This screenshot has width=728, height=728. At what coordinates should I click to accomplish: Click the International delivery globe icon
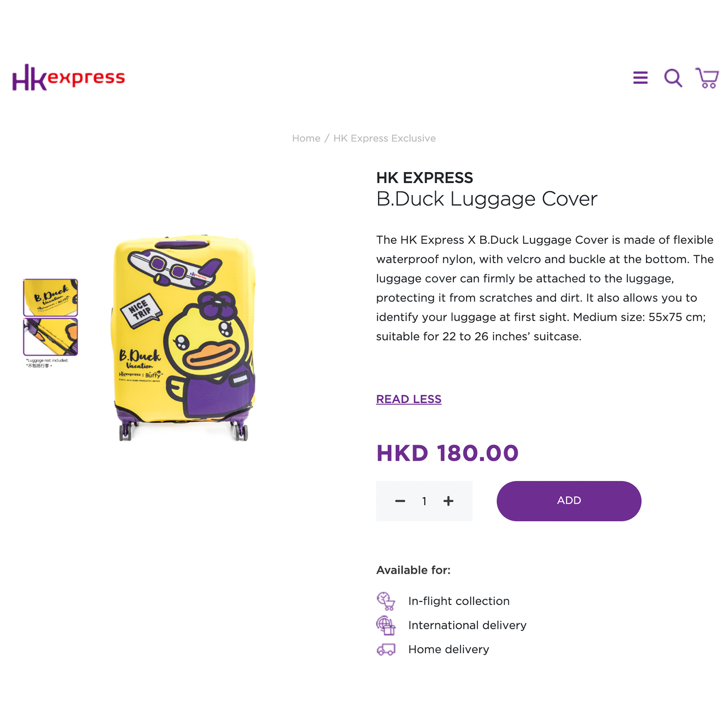tap(386, 625)
